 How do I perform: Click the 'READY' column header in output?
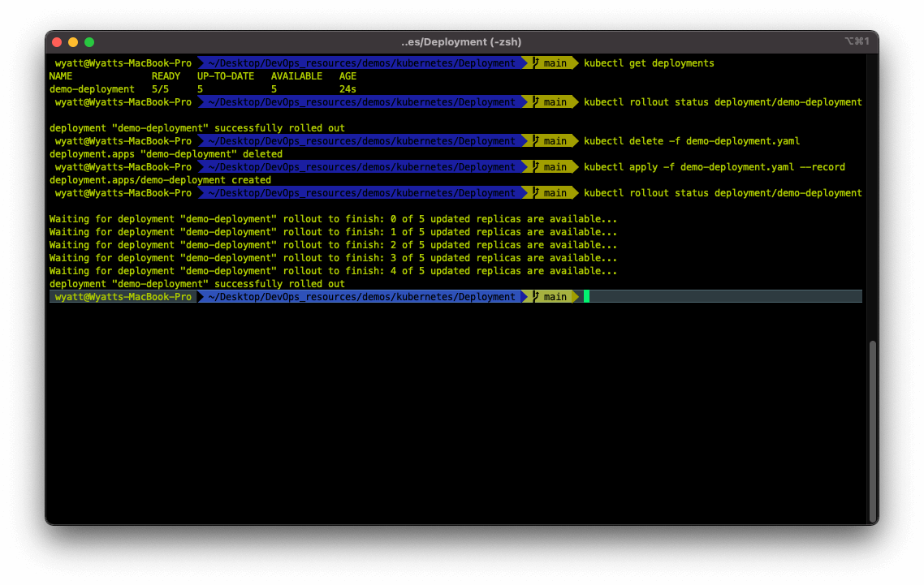pos(166,76)
